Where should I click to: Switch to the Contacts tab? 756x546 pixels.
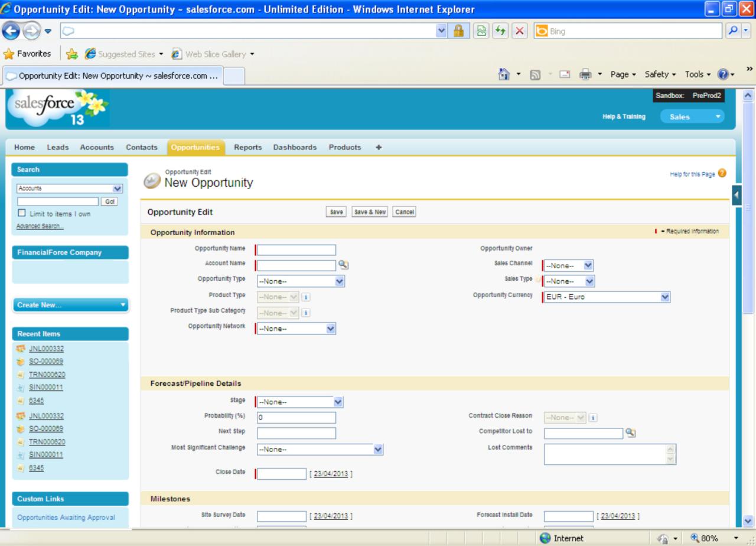pos(142,147)
